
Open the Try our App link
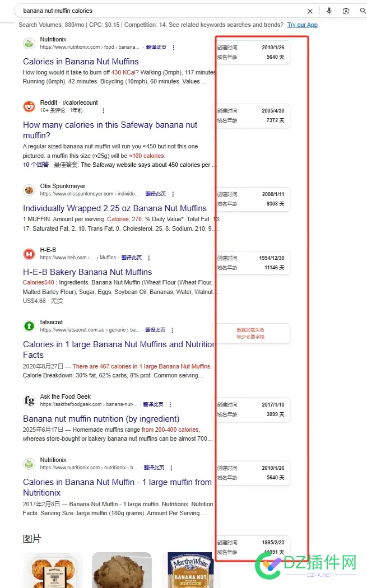[x=303, y=25]
